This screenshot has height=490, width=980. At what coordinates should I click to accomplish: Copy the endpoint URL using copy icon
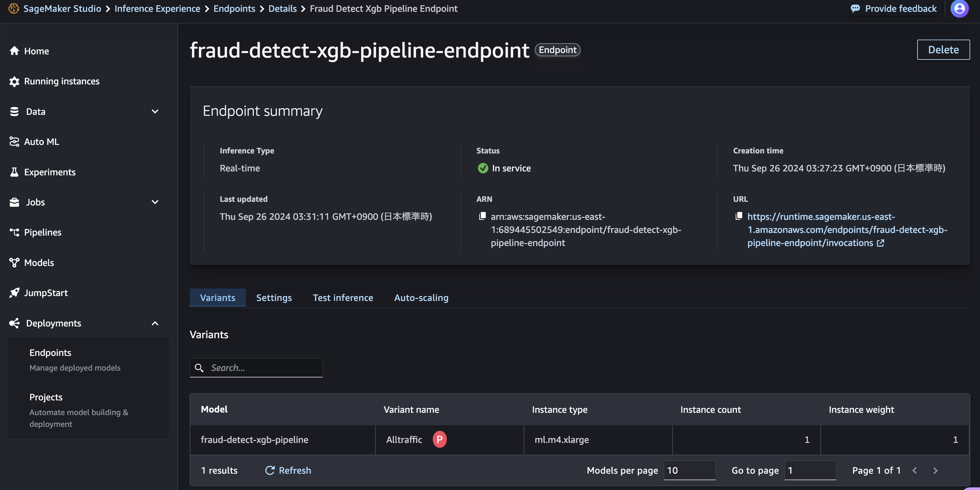[739, 216]
